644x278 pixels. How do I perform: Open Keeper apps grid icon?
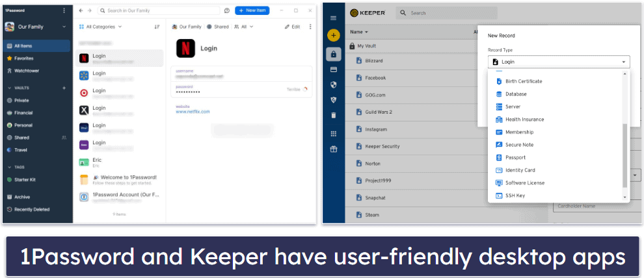334,134
